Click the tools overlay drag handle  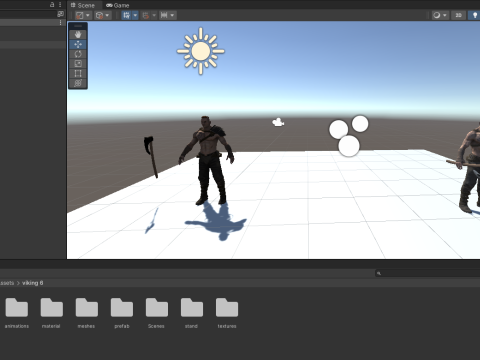(x=78, y=26)
